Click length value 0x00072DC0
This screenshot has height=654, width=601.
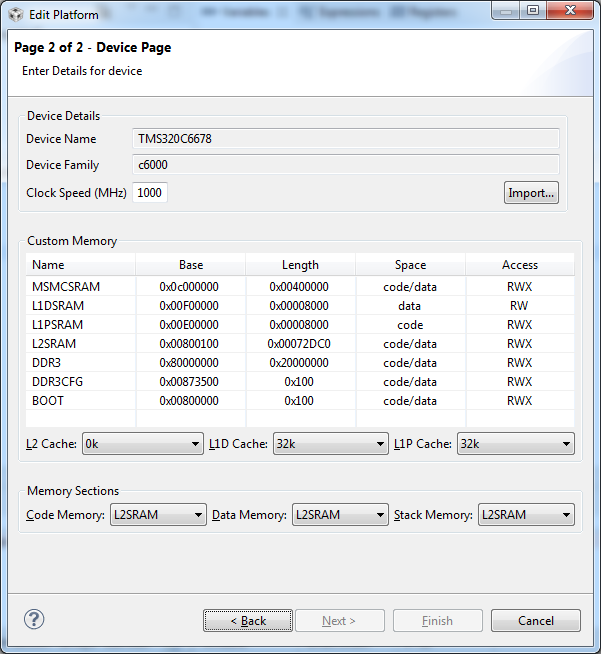click(x=299, y=344)
